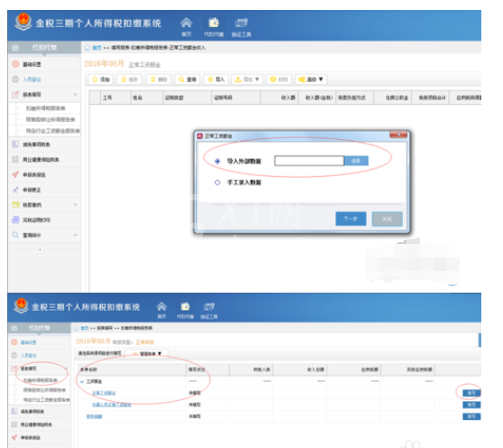
Task: Click 证照类型 column header
Action: (187, 98)
